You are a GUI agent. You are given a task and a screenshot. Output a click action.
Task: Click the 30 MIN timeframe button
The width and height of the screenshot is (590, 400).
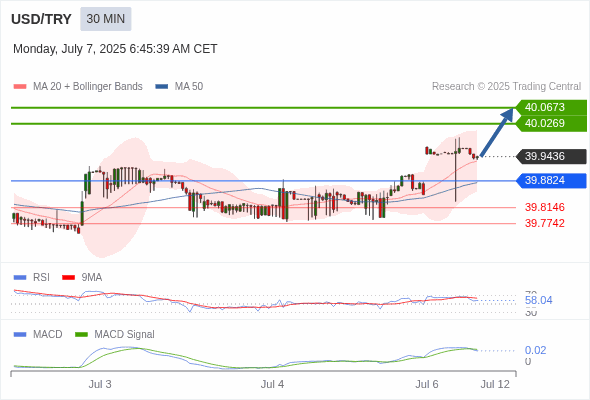coord(106,19)
